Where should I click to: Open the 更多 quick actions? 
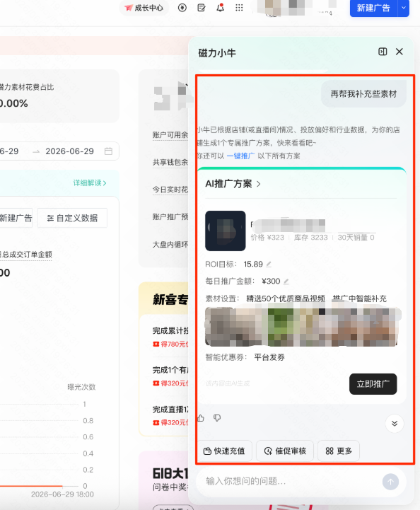(x=339, y=451)
